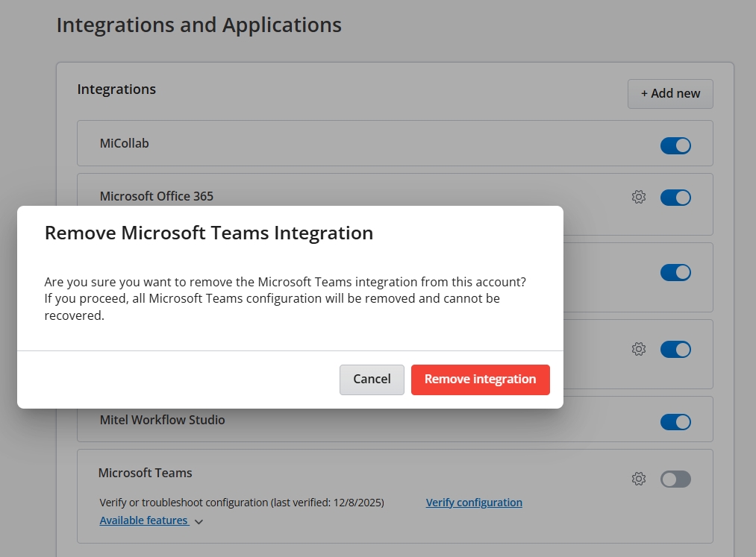Viewport: 756px width, 557px height.
Task: Toggle the MiCollab integration switch
Action: (x=675, y=145)
